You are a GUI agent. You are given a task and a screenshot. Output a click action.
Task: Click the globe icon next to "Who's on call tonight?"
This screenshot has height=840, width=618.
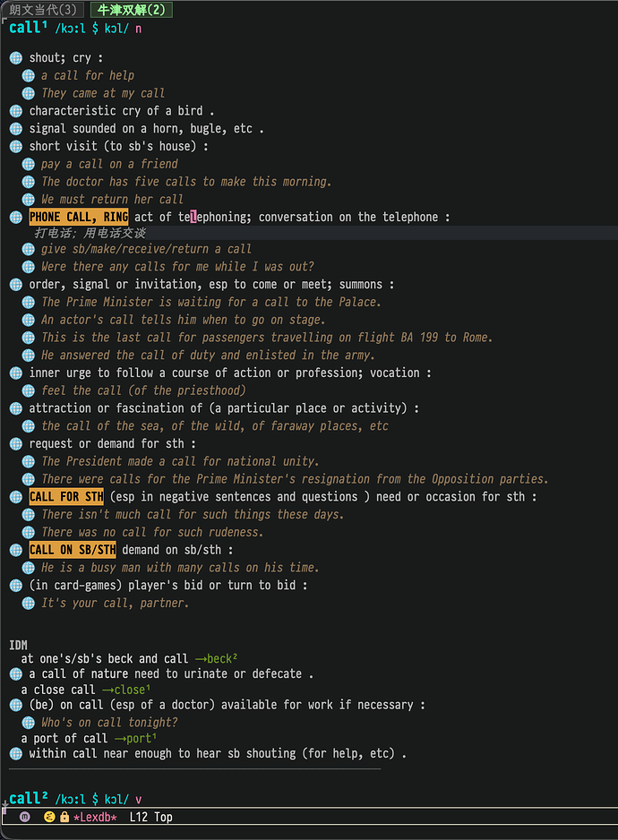click(28, 723)
